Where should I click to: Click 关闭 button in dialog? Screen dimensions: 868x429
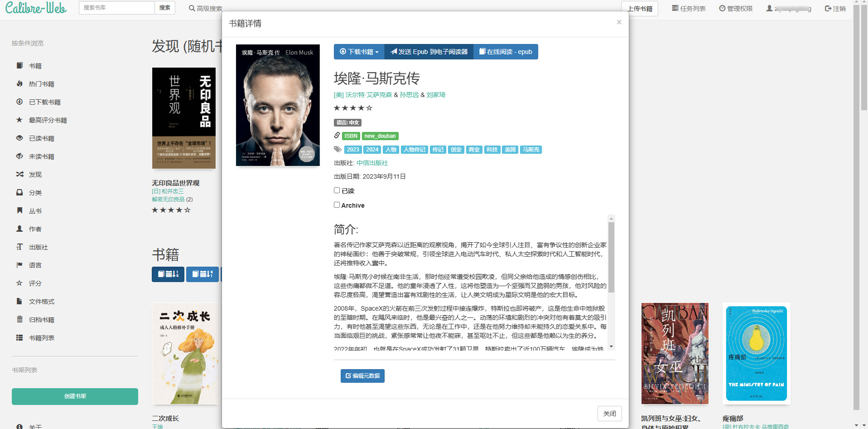pyautogui.click(x=610, y=414)
